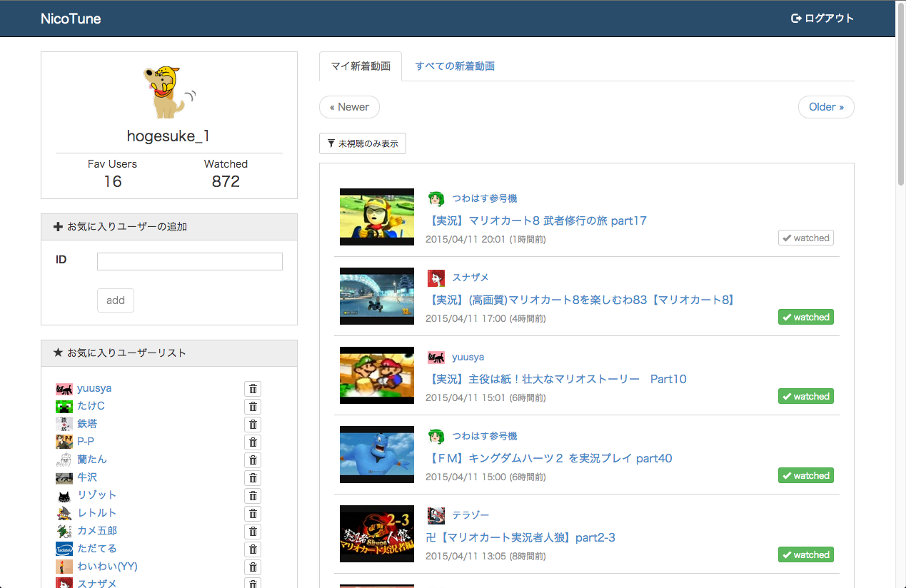The height and width of the screenshot is (588, 906).
Task: Focus the ID input field
Action: 190,262
